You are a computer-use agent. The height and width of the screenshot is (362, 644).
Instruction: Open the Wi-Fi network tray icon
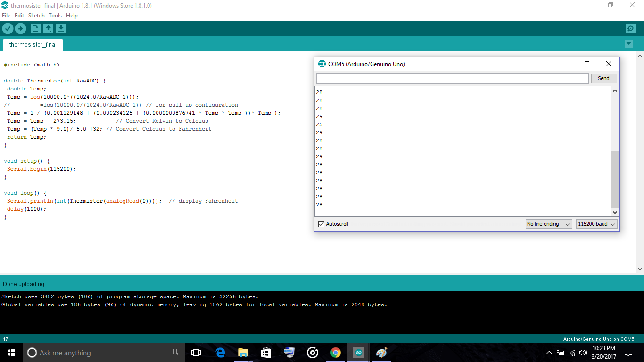[572, 353]
